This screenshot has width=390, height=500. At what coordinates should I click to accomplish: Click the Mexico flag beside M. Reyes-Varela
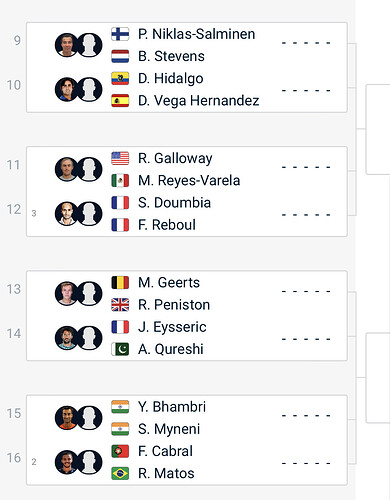coord(120,180)
